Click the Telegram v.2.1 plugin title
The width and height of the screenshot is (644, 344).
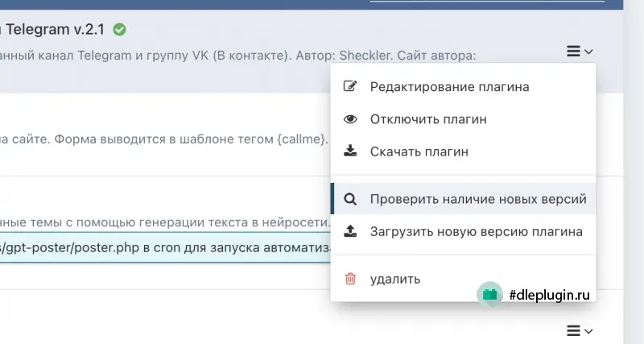(x=52, y=30)
